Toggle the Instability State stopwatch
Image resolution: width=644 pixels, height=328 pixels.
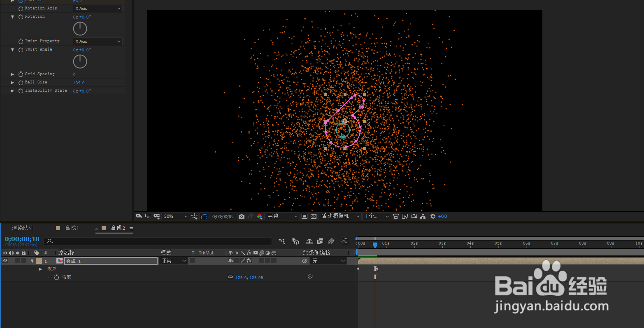click(21, 91)
